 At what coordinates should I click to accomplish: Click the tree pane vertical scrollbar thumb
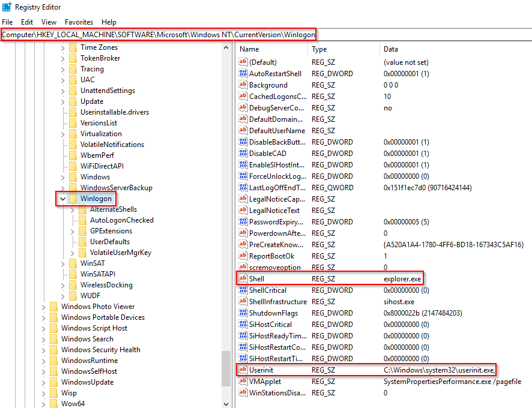tap(226, 369)
